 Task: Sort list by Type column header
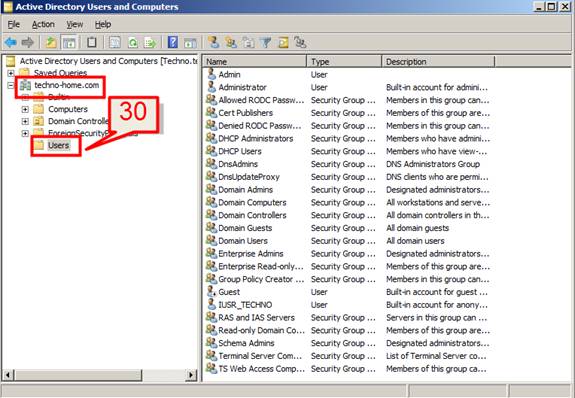pyautogui.click(x=344, y=61)
